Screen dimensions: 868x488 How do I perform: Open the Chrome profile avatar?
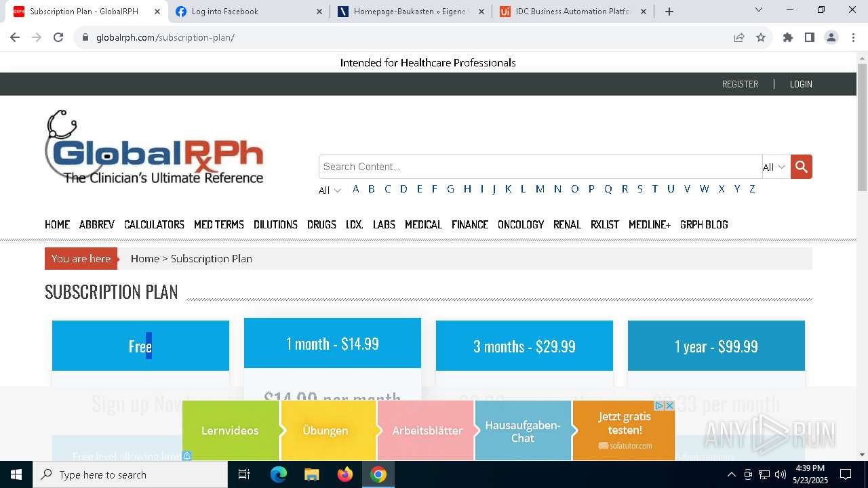click(x=831, y=37)
